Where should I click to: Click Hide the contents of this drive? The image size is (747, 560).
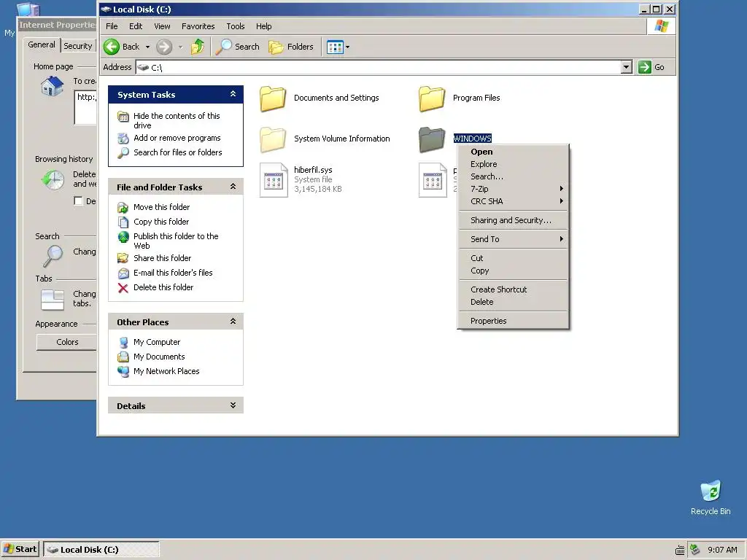(177, 120)
